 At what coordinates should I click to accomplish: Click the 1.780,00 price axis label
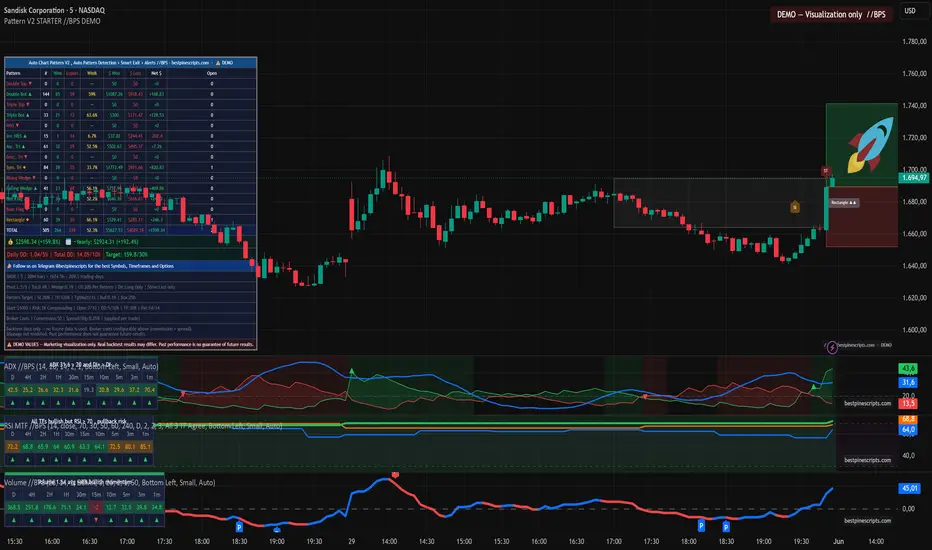coord(914,42)
